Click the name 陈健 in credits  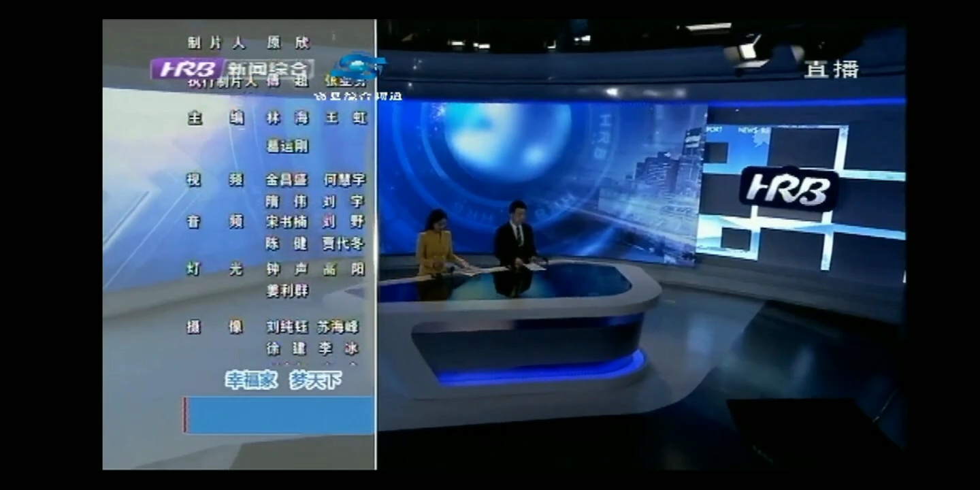point(287,244)
